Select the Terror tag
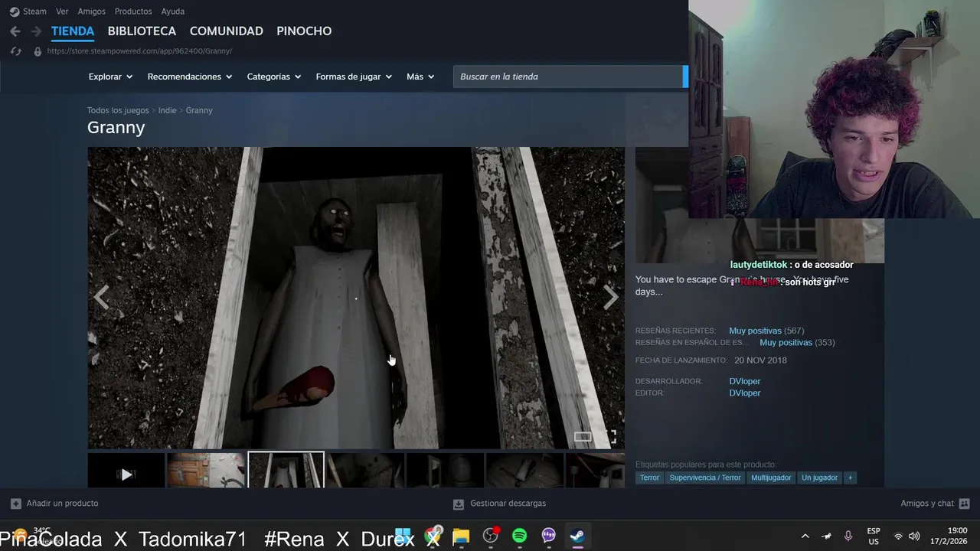The width and height of the screenshot is (980, 551). click(649, 478)
